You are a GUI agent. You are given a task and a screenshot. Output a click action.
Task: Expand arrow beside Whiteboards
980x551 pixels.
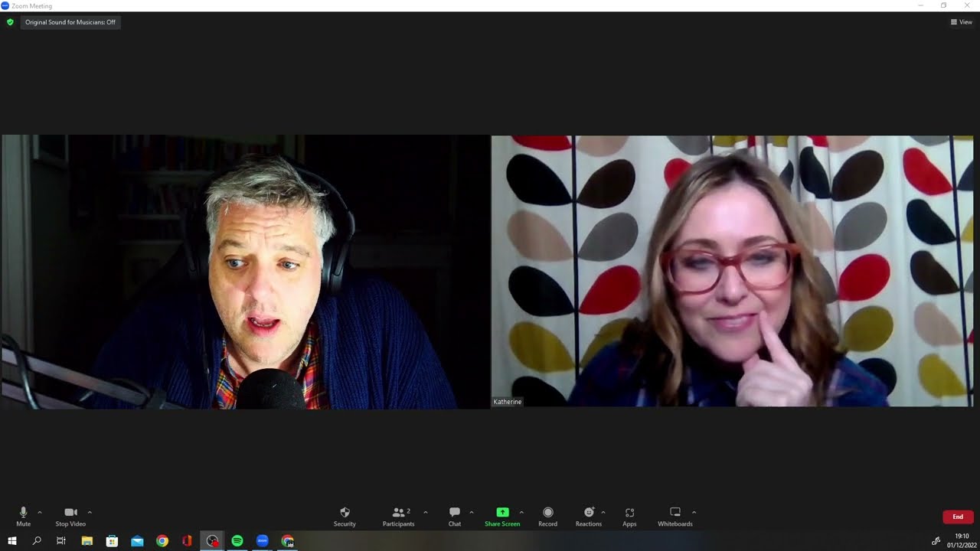pos(694,512)
